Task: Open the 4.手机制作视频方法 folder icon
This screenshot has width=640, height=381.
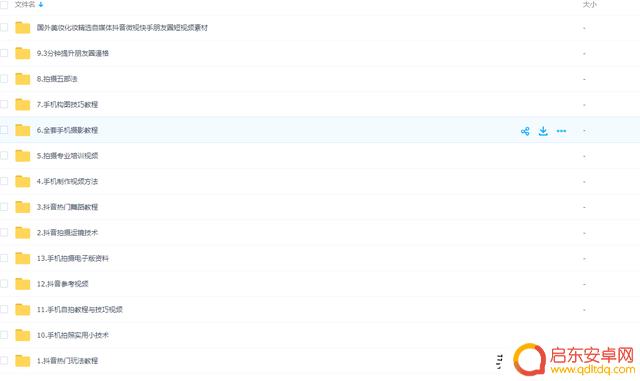Action: [x=23, y=181]
